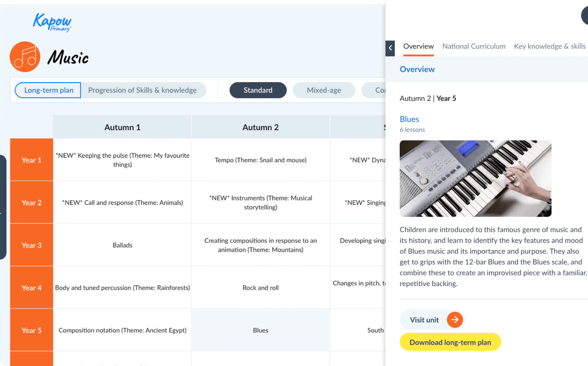Image resolution: width=588 pixels, height=366 pixels.
Task: Click the Kapow Primary logo
Action: (52, 22)
